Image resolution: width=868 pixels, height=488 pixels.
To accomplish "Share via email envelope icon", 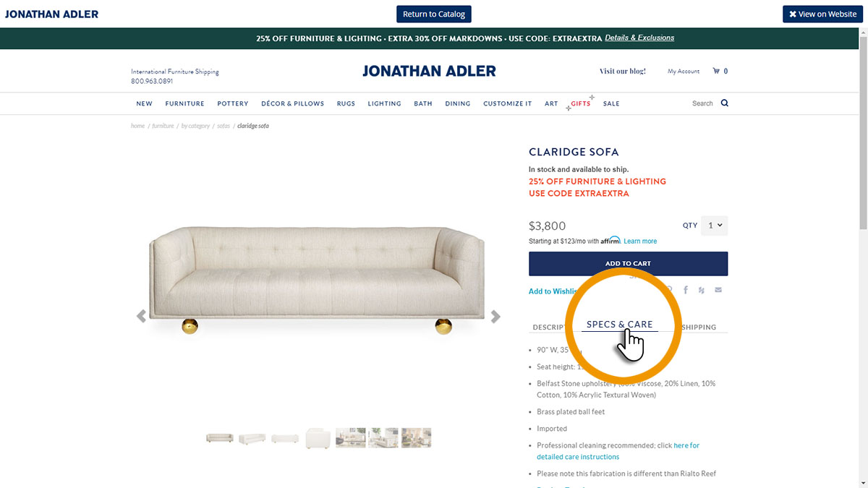I will [x=718, y=290].
